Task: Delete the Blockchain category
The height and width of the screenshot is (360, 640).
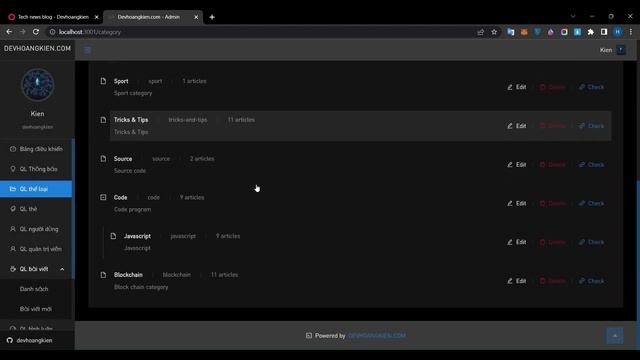Action: coord(553,281)
